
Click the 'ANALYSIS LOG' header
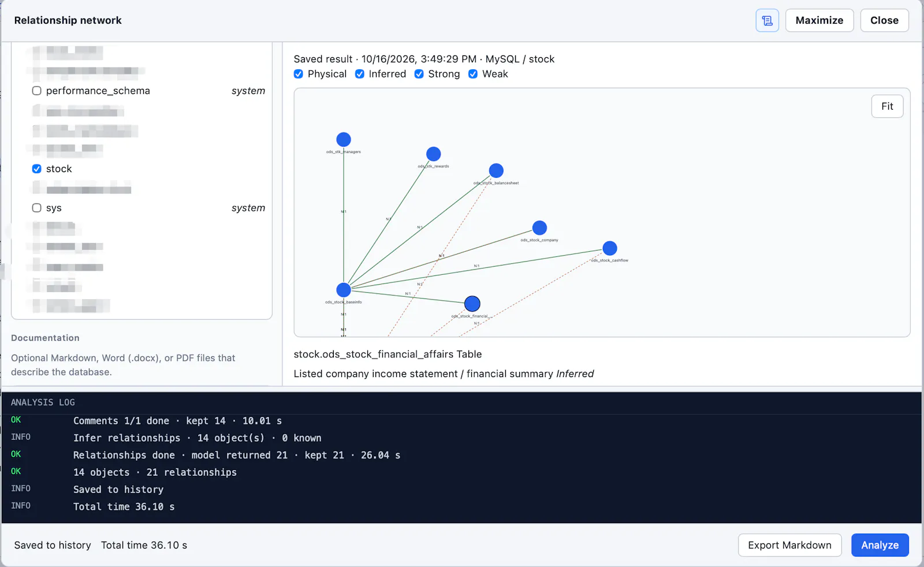click(43, 402)
